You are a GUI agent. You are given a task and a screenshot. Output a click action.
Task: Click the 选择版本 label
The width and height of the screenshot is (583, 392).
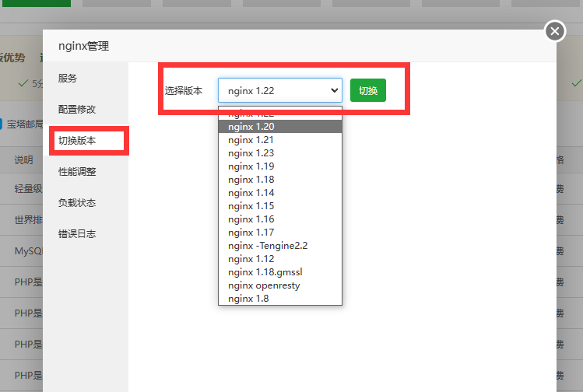coord(184,91)
